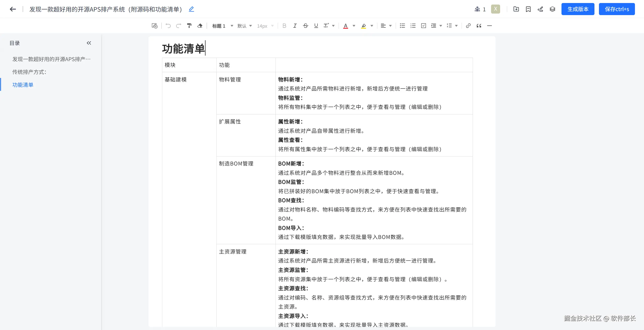Insert horizontal divider line
This screenshot has height=330, width=644.
489,26
